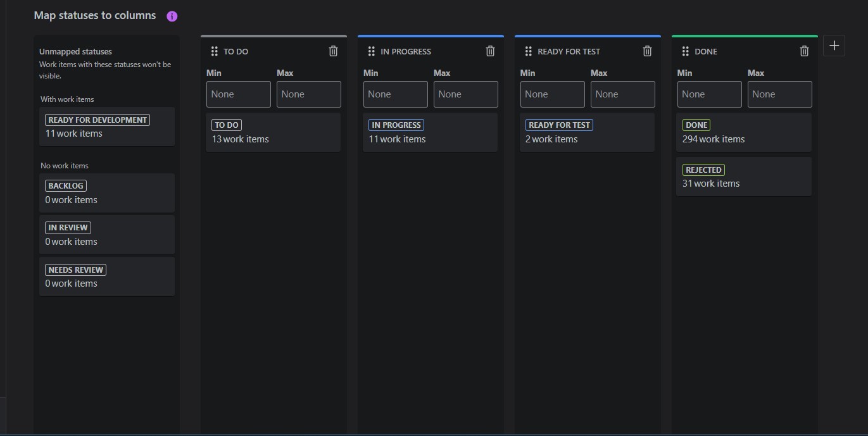Screen dimensions: 868x436
Task: Click the plus icon to add a column
Action: tap(834, 46)
